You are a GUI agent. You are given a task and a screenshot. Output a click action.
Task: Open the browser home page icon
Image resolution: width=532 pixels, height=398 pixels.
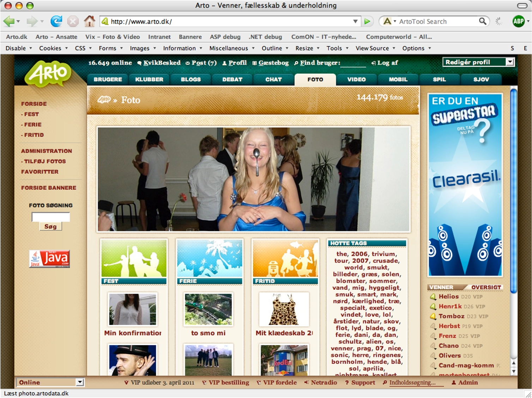click(89, 22)
